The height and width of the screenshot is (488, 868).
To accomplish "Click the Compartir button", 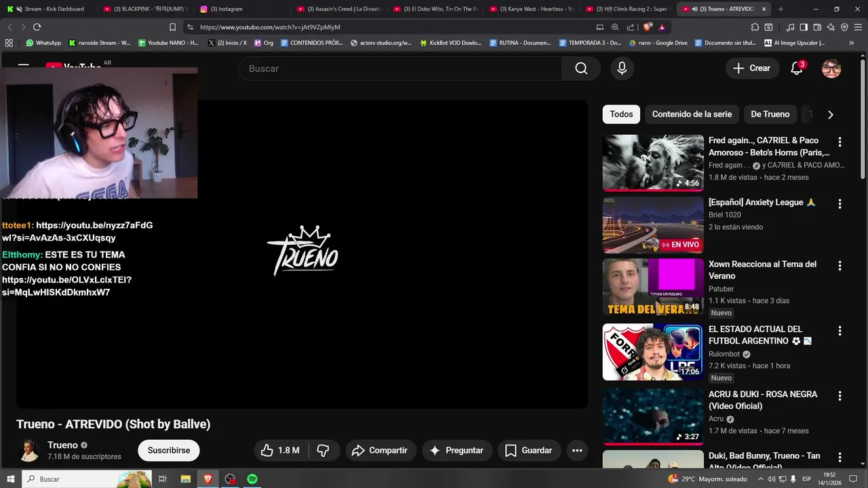I will coord(380,450).
